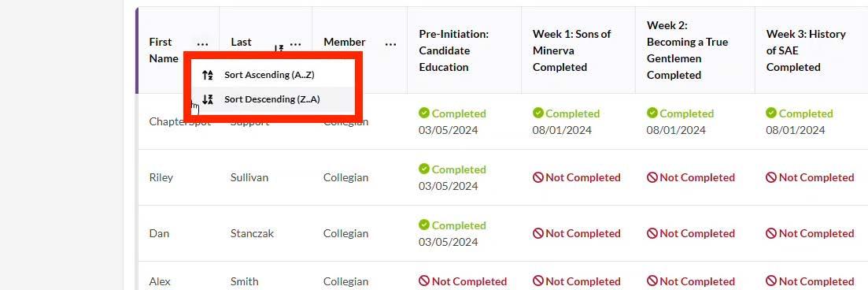868x290 pixels.
Task: Click Riley's Pre-Initiation green completed checkmark
Action: 424,169
